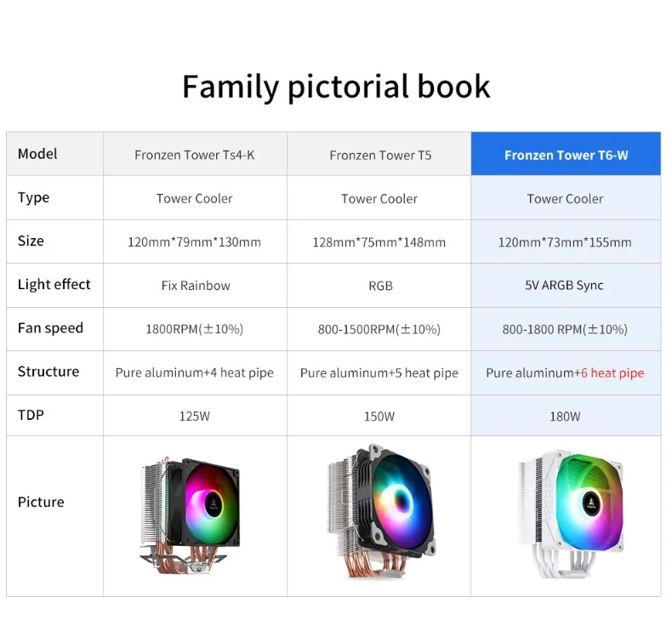Click the "800-1500RPM" fan speed cell

point(379,329)
